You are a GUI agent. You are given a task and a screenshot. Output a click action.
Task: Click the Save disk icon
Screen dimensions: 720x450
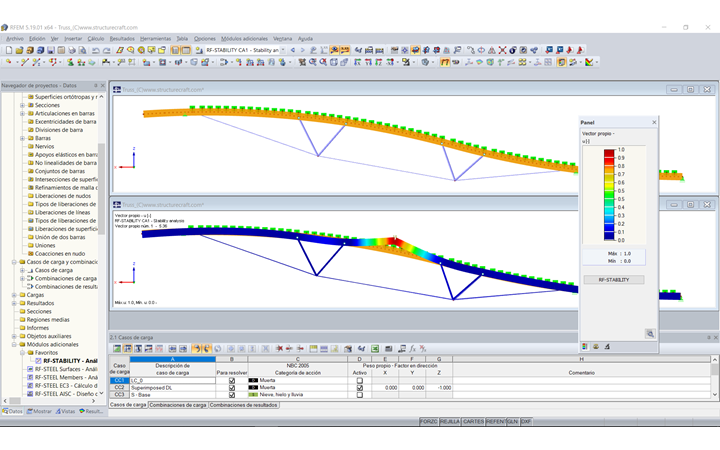click(x=51, y=50)
